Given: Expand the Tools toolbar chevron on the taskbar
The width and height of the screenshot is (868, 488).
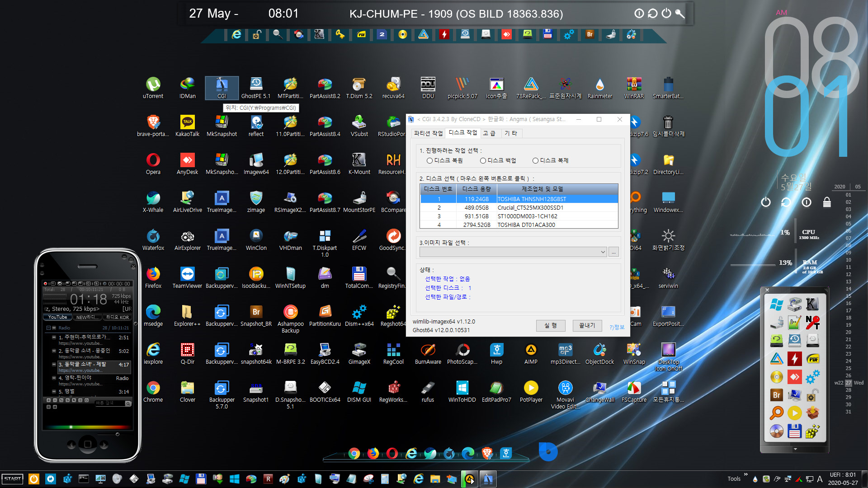Looking at the screenshot, I should [x=745, y=474].
